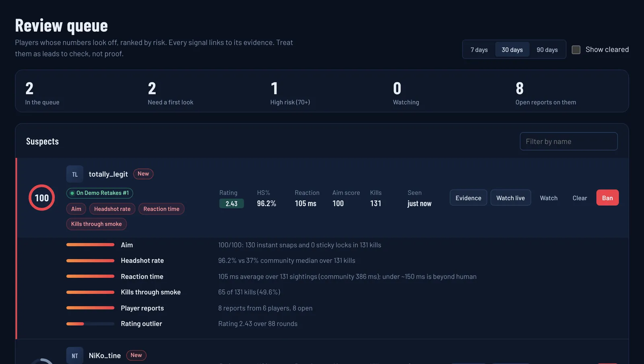This screenshot has height=364, width=644.
Task: Click the 100 risk score ring
Action: pyautogui.click(x=42, y=198)
